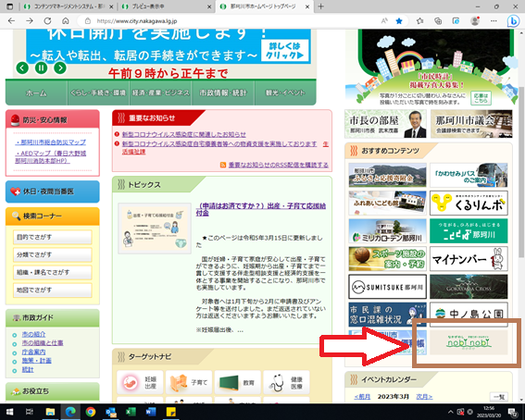Open new tab with plus button
The image size is (525, 420).
(320, 6)
